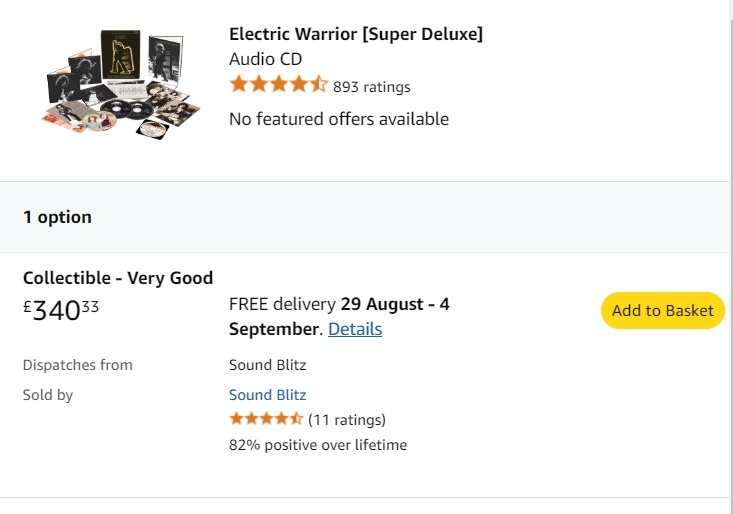Image resolution: width=733 pixels, height=514 pixels.
Task: Click the FREE delivery text
Action: [x=282, y=304]
